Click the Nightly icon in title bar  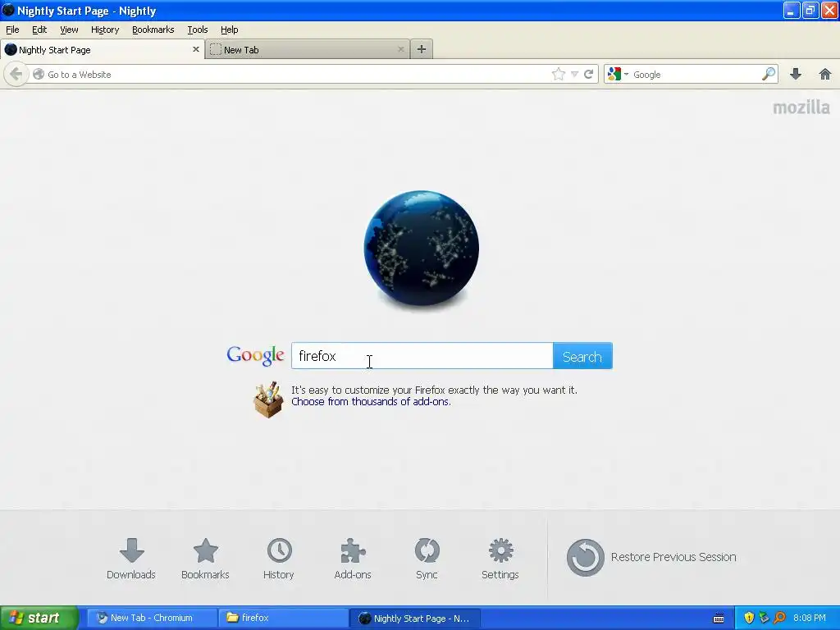8,10
